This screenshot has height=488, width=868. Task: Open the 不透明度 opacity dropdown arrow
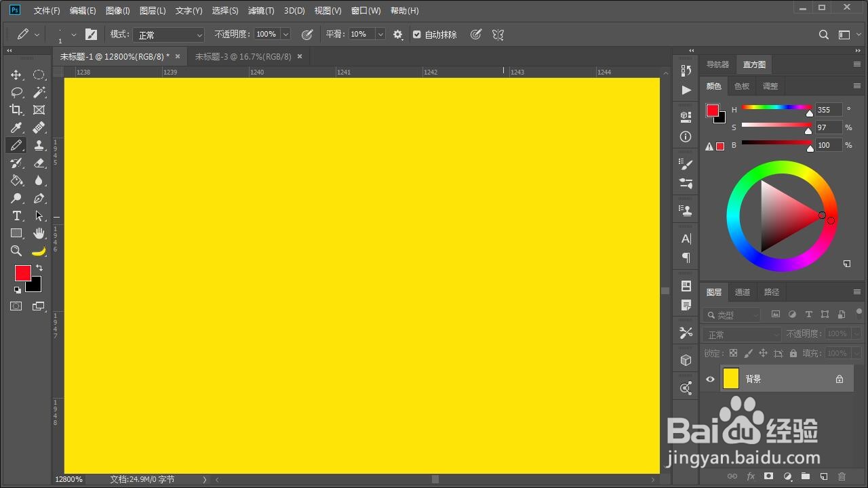(285, 35)
